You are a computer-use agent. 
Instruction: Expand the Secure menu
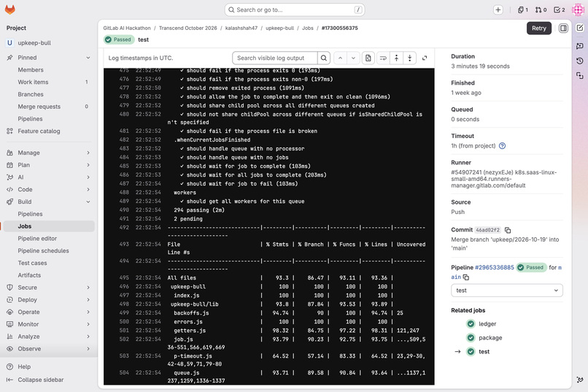(x=49, y=288)
